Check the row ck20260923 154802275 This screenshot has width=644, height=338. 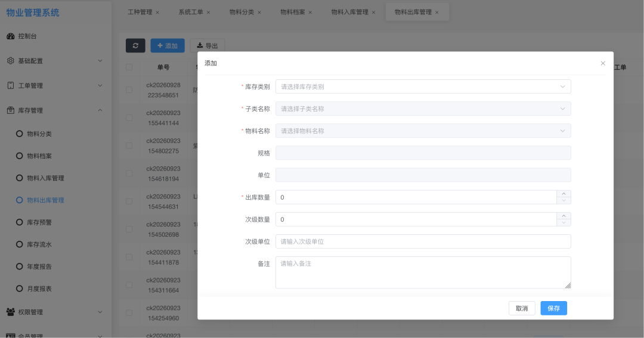129,146
